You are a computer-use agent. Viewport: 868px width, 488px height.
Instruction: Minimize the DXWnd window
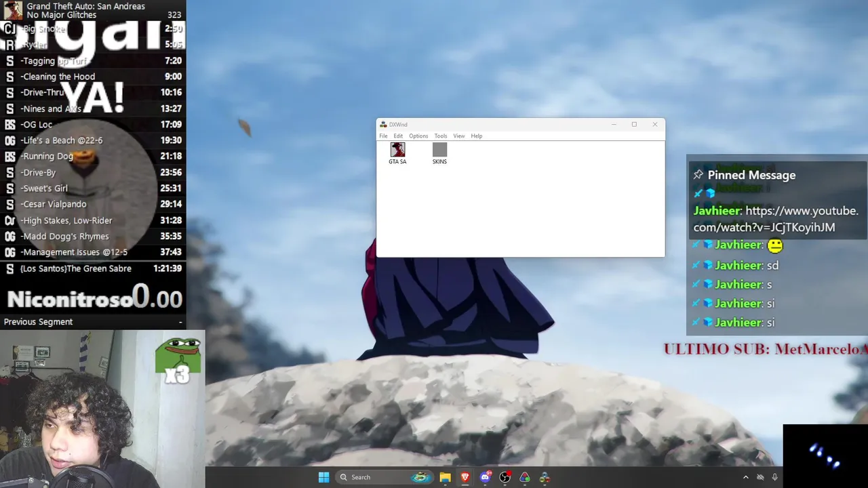[x=614, y=125]
